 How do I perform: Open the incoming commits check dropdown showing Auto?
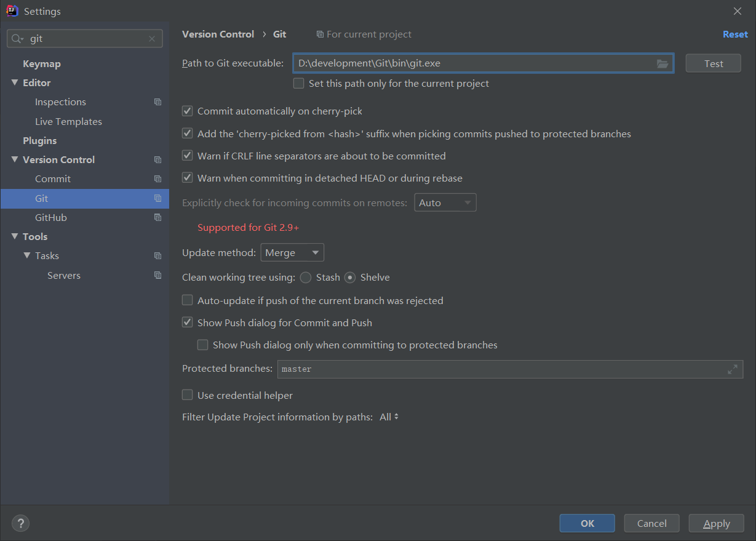[x=445, y=202]
